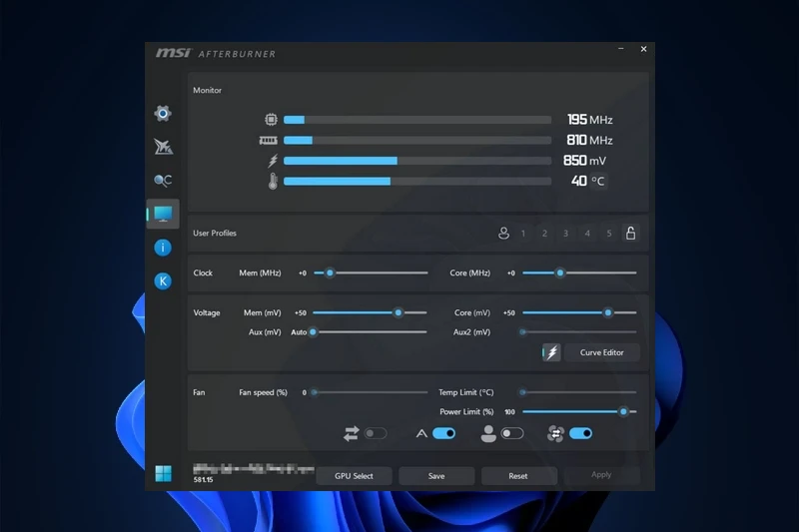Click the fan sync icon
The height and width of the screenshot is (532, 799).
[x=555, y=433]
